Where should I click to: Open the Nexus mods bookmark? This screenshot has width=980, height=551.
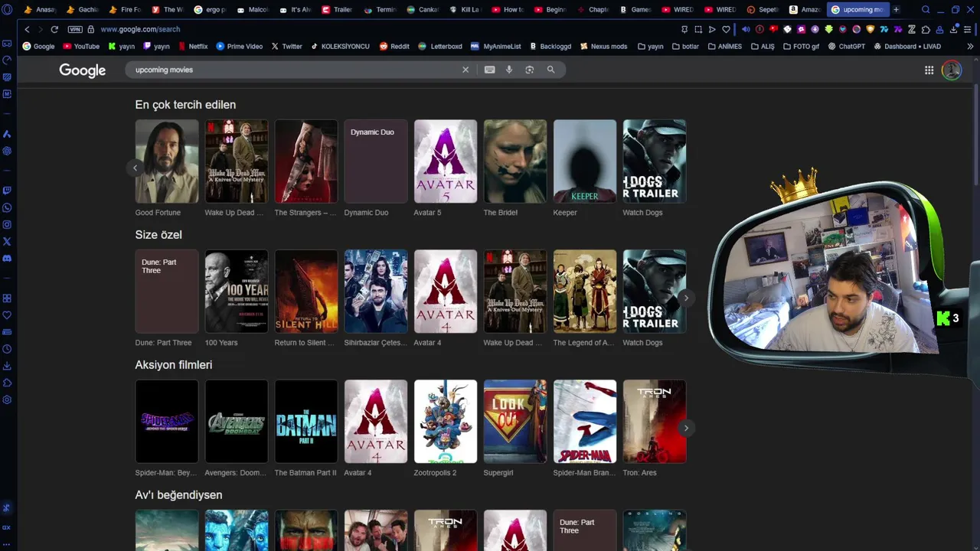[604, 46]
